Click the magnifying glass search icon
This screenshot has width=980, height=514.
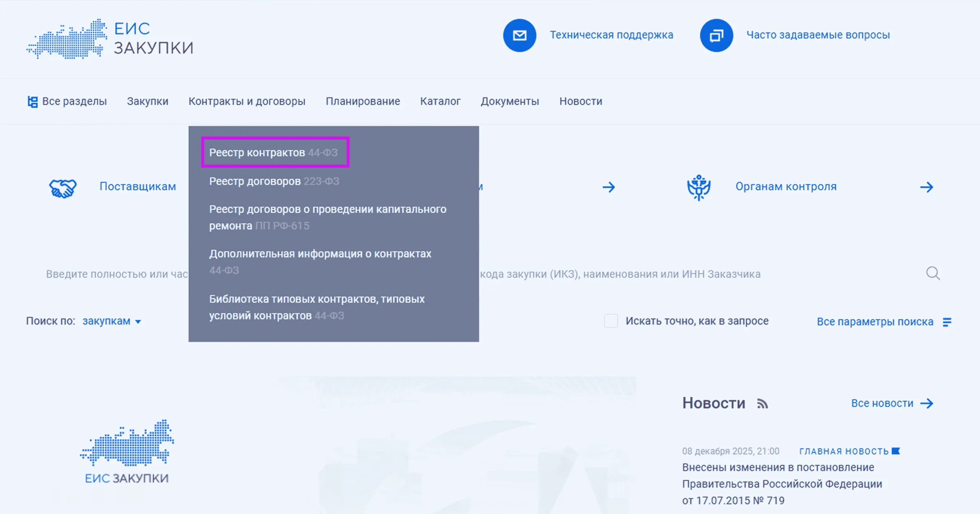[932, 273]
